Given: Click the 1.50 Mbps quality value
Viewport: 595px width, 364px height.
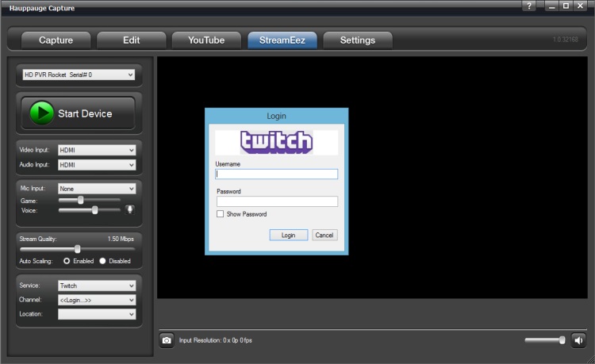Looking at the screenshot, I should click(x=121, y=239).
